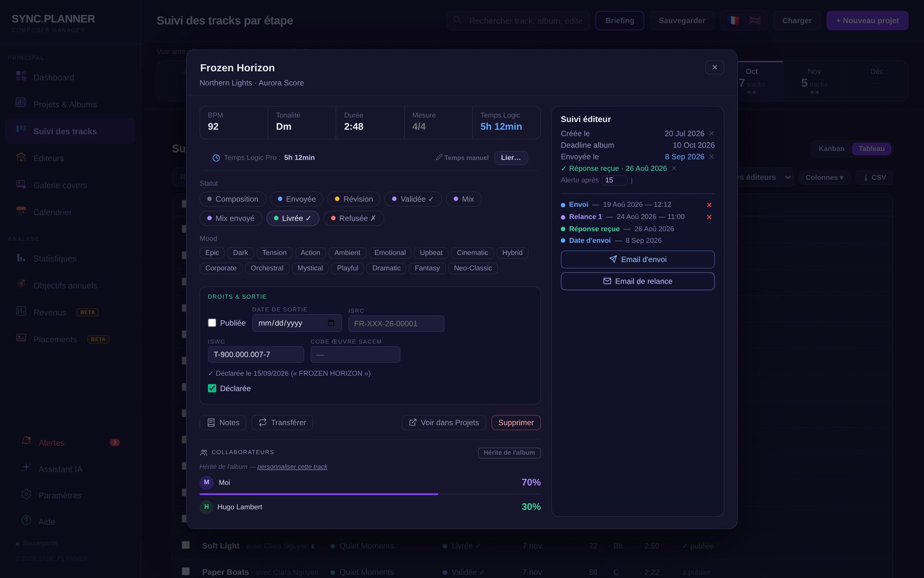Set status to Composition
This screenshot has width=924, height=578.
pos(233,199)
